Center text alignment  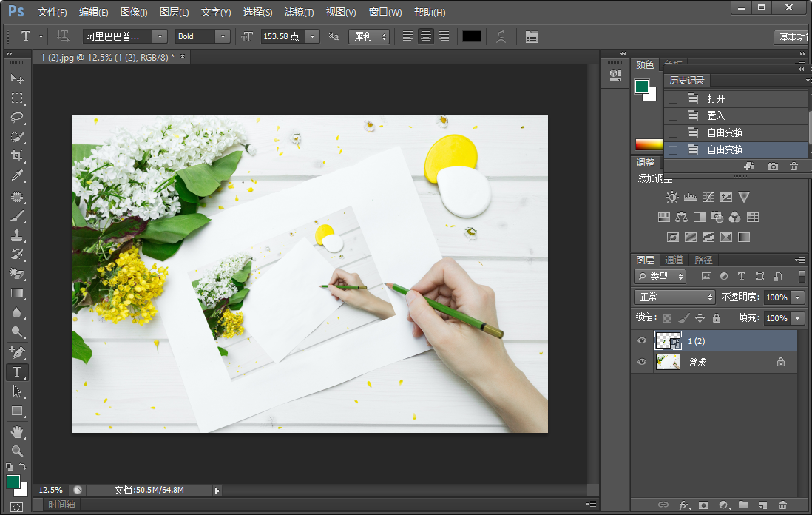(x=426, y=36)
